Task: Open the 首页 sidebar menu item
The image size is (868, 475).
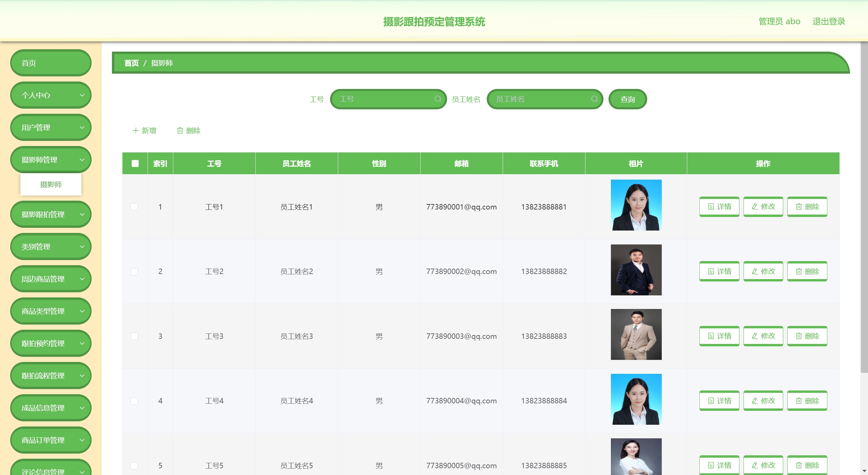Action: click(51, 63)
